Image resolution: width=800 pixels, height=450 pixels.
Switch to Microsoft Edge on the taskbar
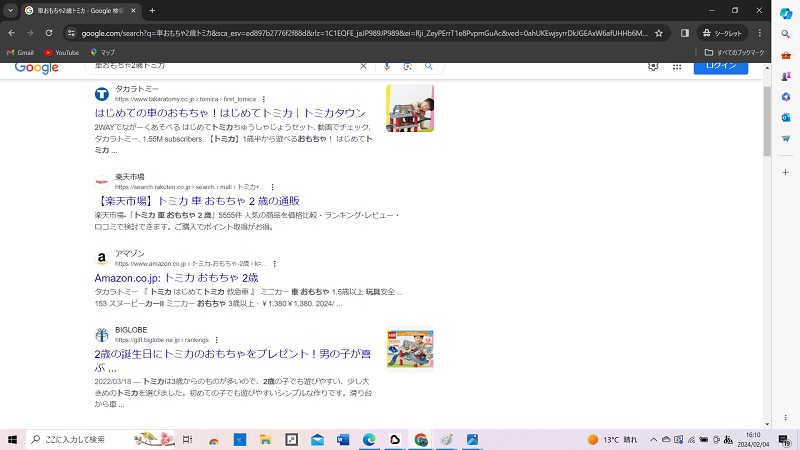369,439
